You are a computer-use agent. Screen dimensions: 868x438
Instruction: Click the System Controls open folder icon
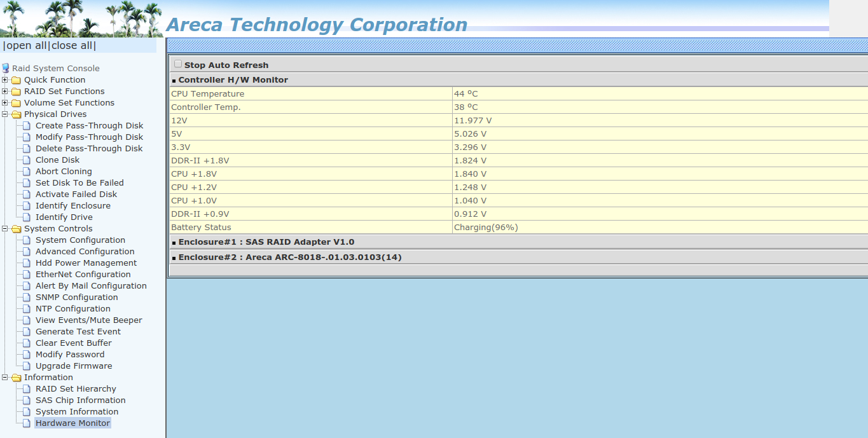pos(16,229)
